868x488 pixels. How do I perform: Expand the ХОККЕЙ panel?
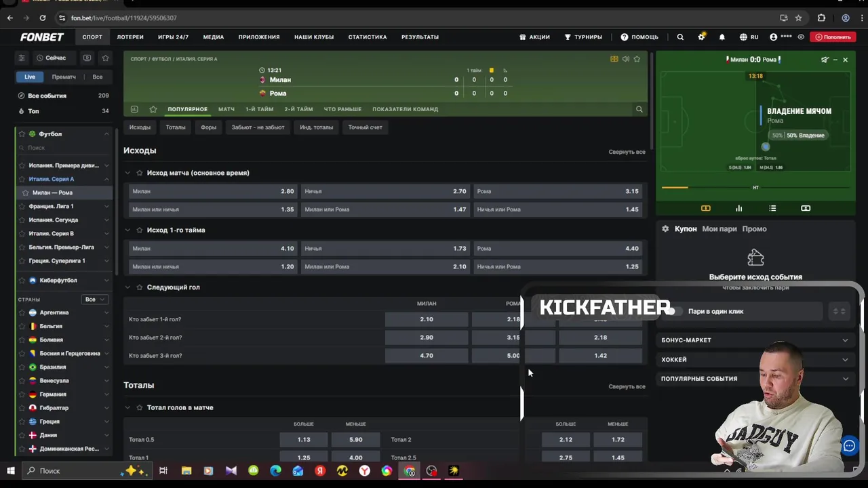click(755, 360)
